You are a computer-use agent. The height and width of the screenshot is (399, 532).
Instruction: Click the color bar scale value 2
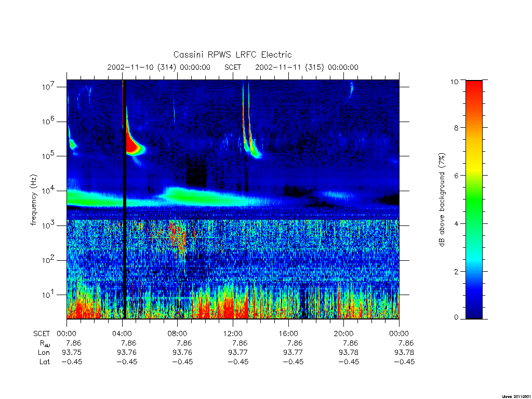point(456,271)
